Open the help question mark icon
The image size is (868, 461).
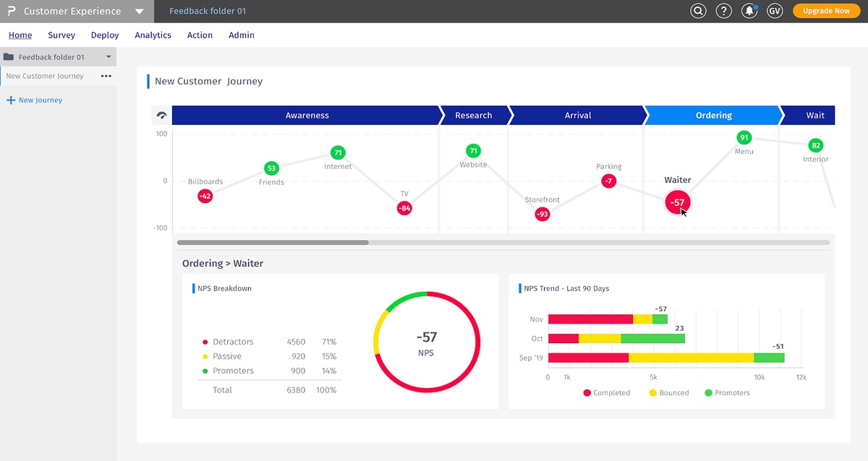[723, 11]
